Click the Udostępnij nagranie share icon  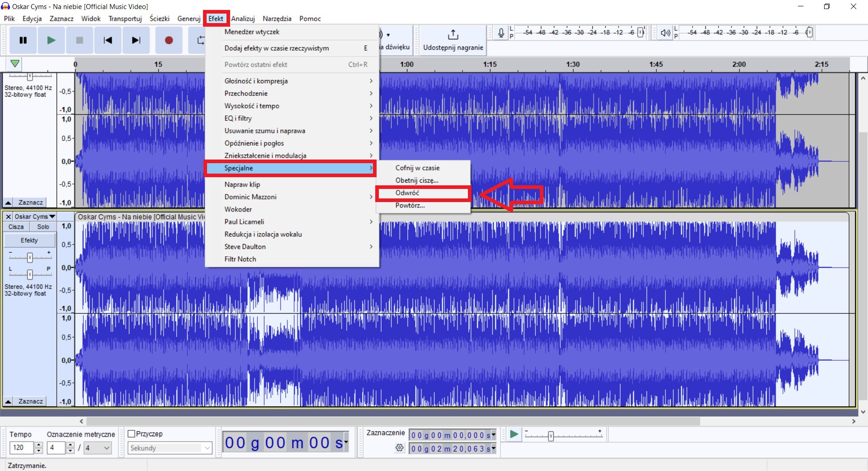(x=452, y=34)
